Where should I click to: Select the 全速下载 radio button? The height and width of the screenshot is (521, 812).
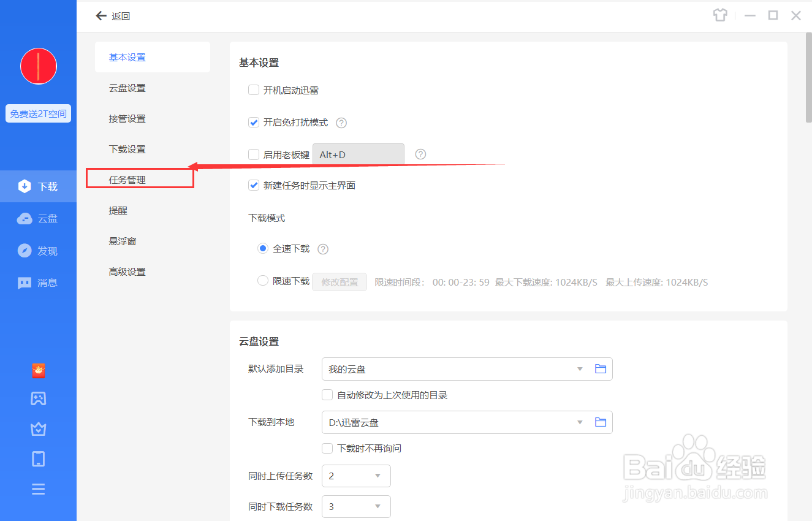coord(263,248)
